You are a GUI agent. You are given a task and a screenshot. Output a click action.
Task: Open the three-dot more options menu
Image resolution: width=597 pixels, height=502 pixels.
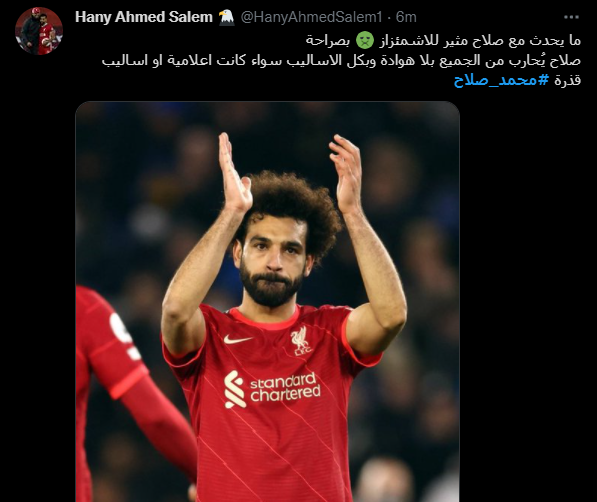coord(571,17)
